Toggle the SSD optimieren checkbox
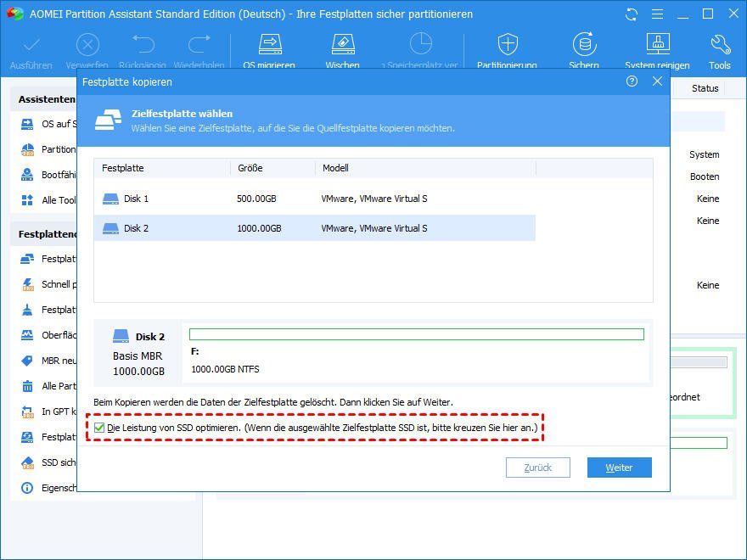 click(99, 428)
